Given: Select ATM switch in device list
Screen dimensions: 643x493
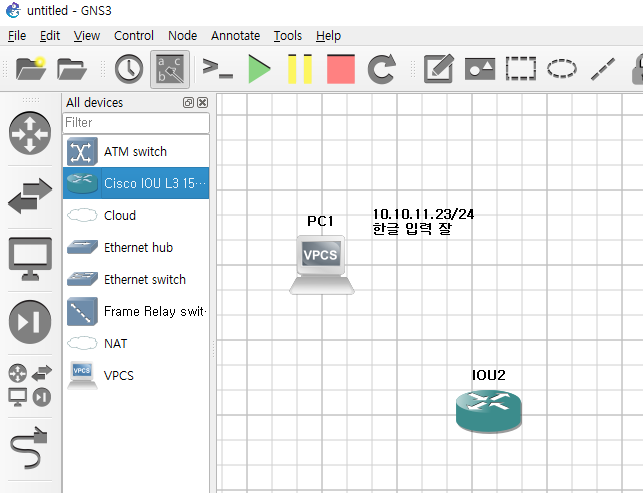Looking at the screenshot, I should pyautogui.click(x=136, y=151).
